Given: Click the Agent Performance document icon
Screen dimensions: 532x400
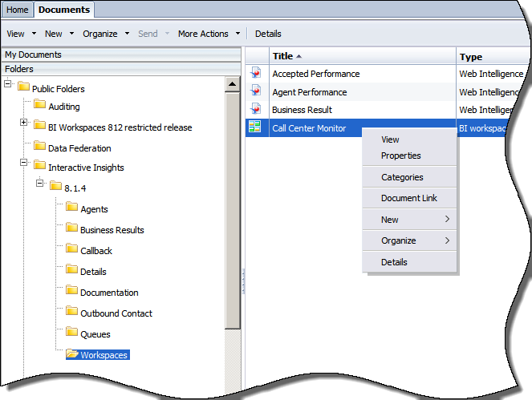Looking at the screenshot, I should click(x=255, y=91).
